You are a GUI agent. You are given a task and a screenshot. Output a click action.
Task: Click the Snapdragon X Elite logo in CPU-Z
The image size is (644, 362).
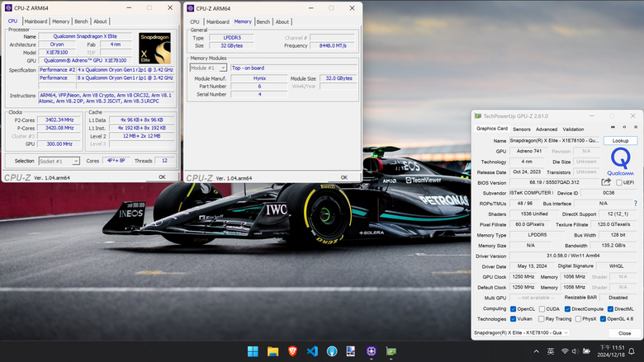(x=155, y=48)
